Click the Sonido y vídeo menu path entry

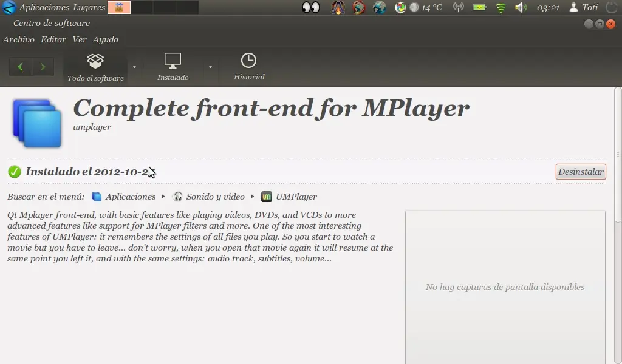pos(216,197)
